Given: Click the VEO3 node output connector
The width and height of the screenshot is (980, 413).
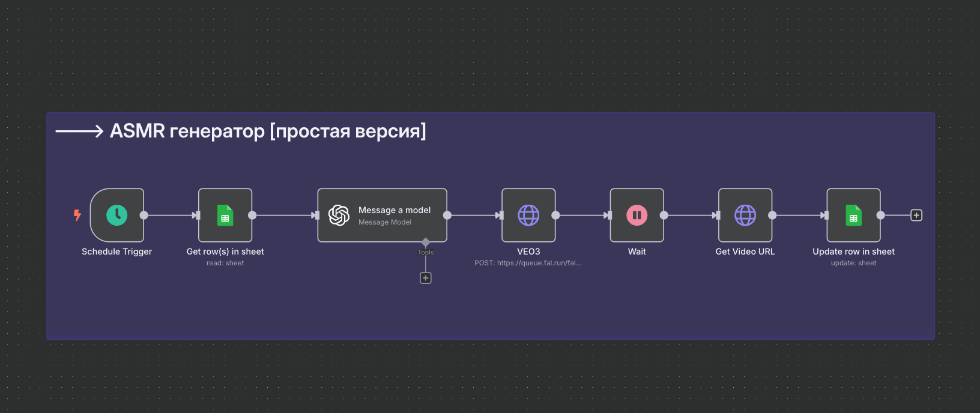Looking at the screenshot, I should [x=556, y=215].
